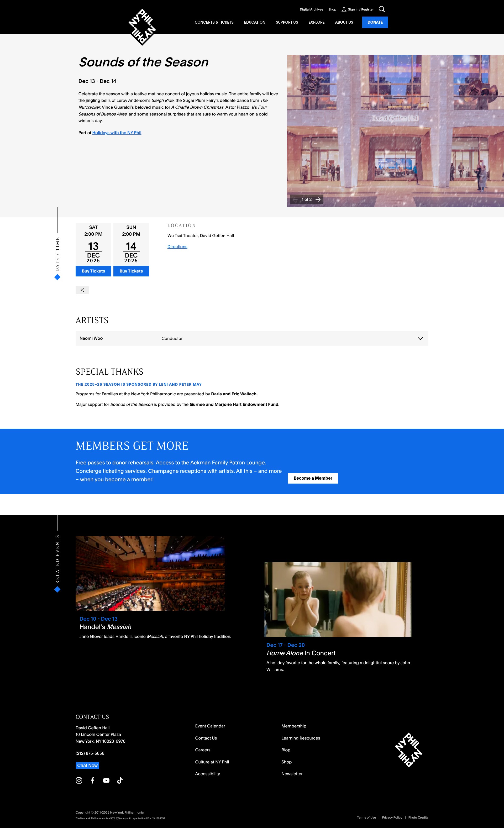Click the Sounds of the Season heading
The height and width of the screenshot is (828, 504).
[144, 62]
